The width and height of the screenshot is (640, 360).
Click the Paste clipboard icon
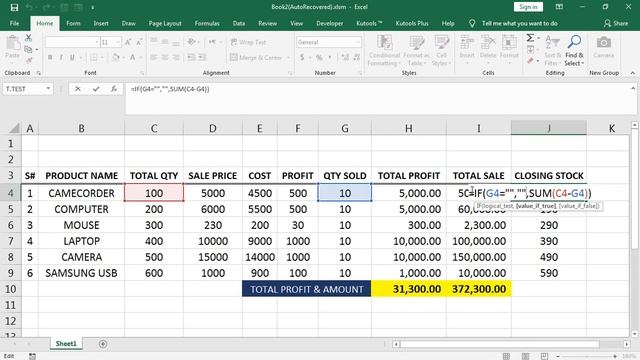[x=13, y=42]
